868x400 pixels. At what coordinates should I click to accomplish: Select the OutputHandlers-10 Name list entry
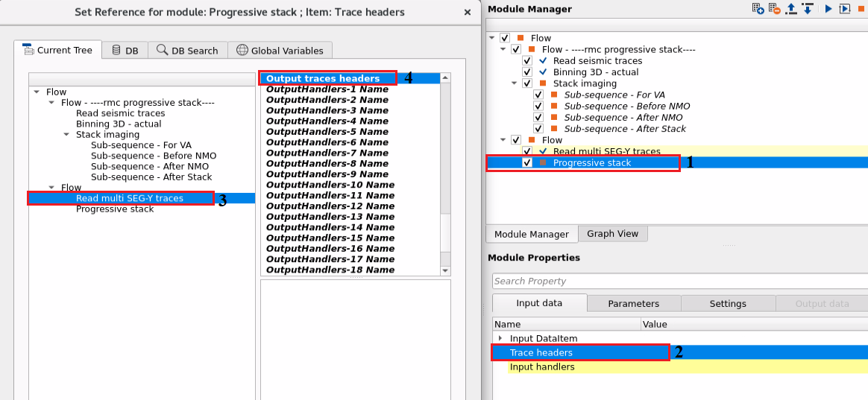coord(350,185)
